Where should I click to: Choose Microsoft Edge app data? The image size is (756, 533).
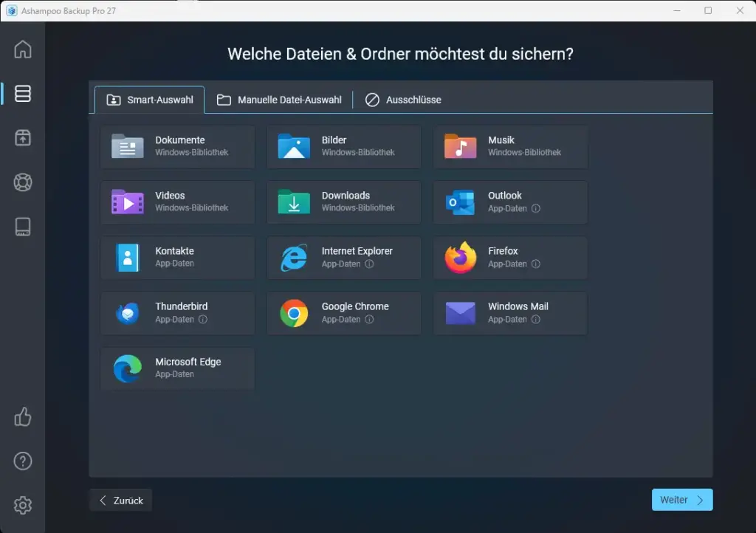[x=177, y=368]
